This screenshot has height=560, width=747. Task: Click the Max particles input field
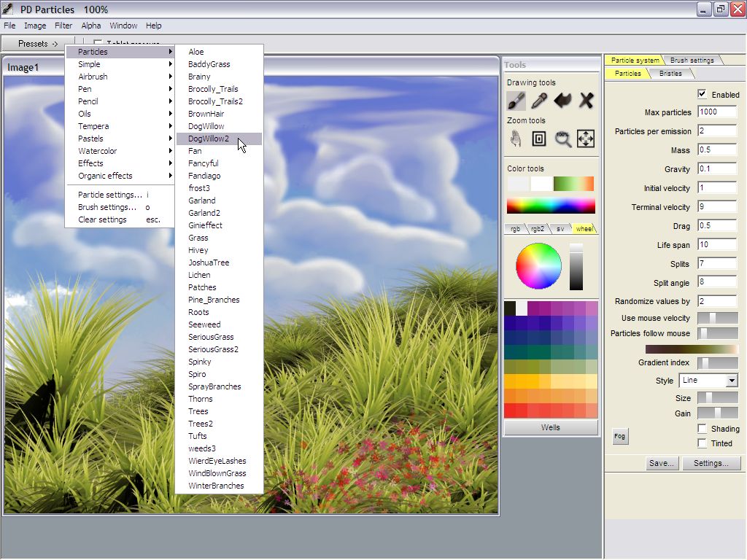coord(717,112)
